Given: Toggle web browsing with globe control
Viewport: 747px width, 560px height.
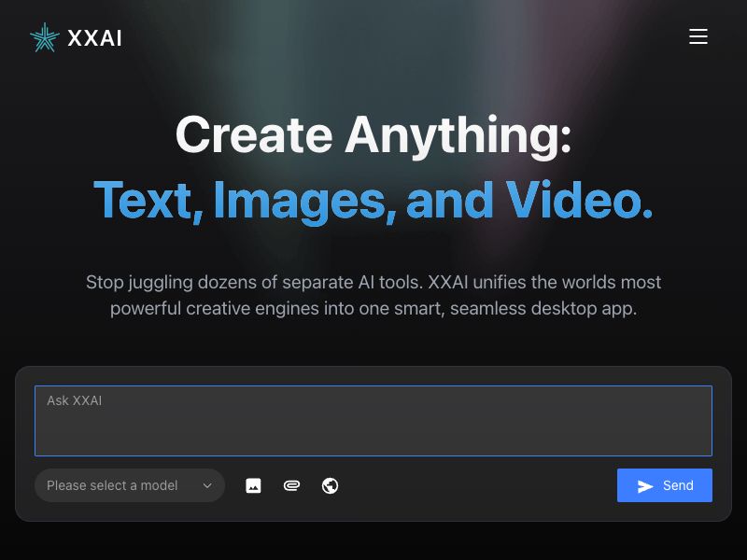Looking at the screenshot, I should 330,485.
